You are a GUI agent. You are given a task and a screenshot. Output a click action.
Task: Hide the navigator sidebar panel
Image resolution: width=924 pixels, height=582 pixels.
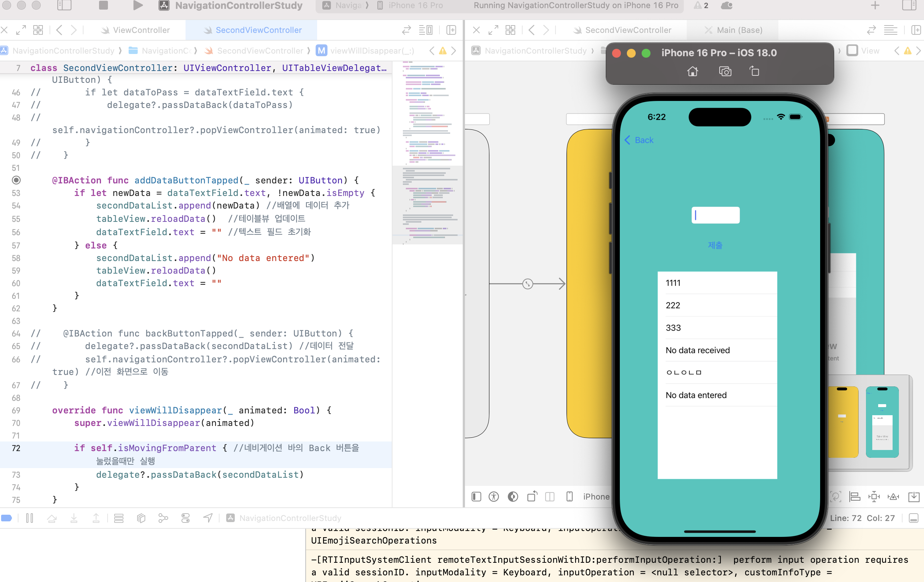click(64, 6)
